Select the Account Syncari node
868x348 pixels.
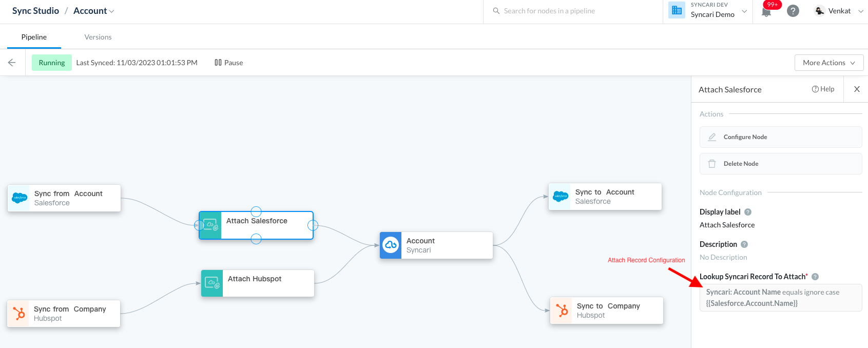(436, 245)
